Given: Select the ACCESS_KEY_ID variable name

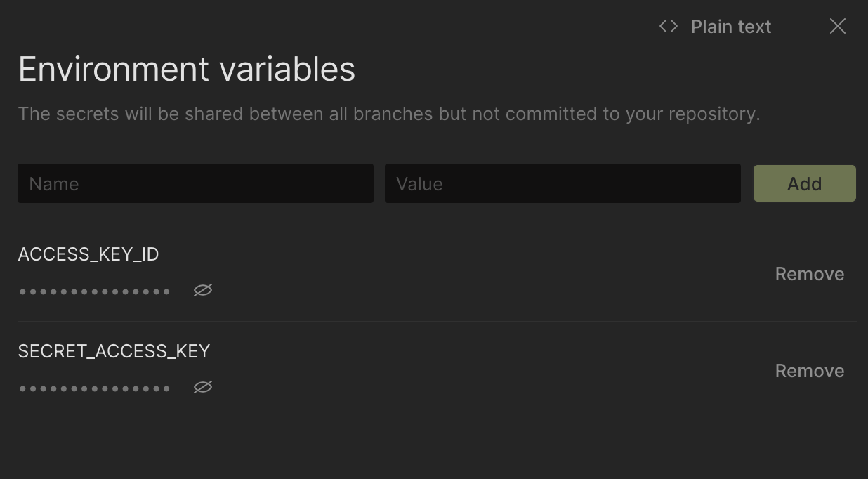Looking at the screenshot, I should [x=88, y=254].
